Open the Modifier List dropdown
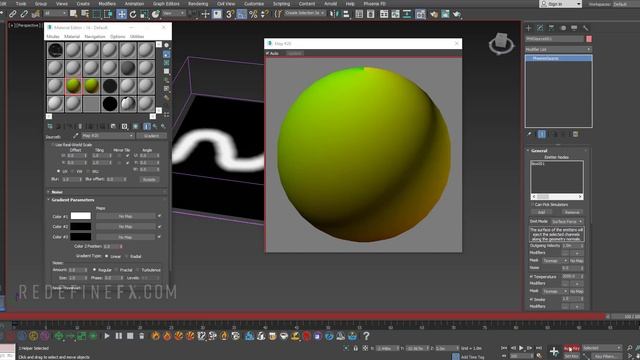The height and width of the screenshot is (360, 640). pos(558,49)
